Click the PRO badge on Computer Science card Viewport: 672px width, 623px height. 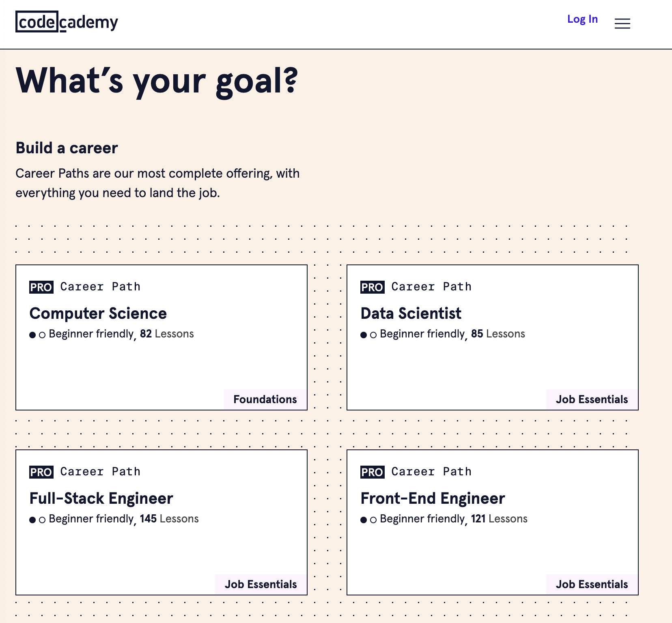coord(41,287)
